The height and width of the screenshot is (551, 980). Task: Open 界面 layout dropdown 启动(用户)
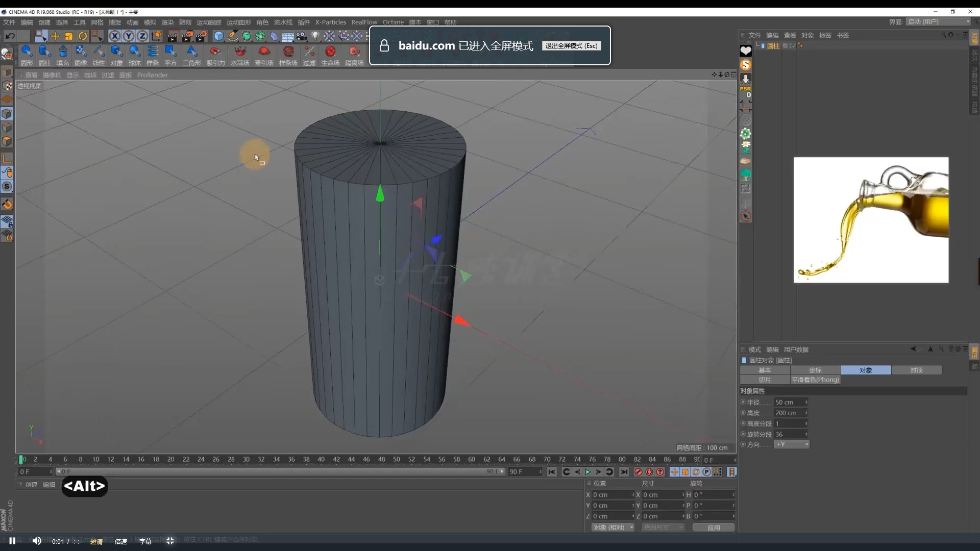tap(938, 22)
